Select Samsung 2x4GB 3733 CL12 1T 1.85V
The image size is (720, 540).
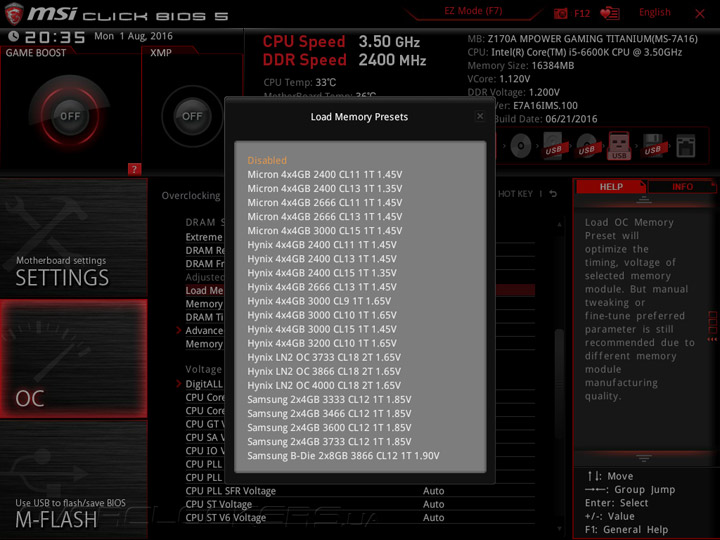click(329, 441)
